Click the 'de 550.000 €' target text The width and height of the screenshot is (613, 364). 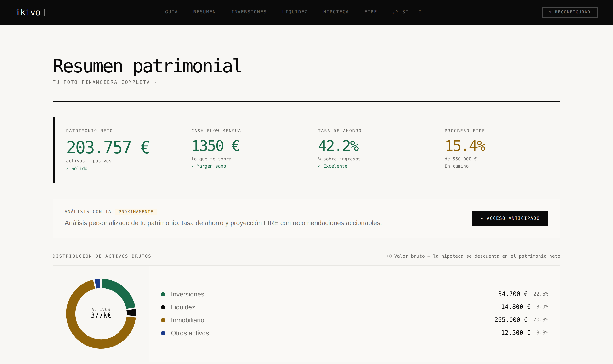(x=460, y=159)
